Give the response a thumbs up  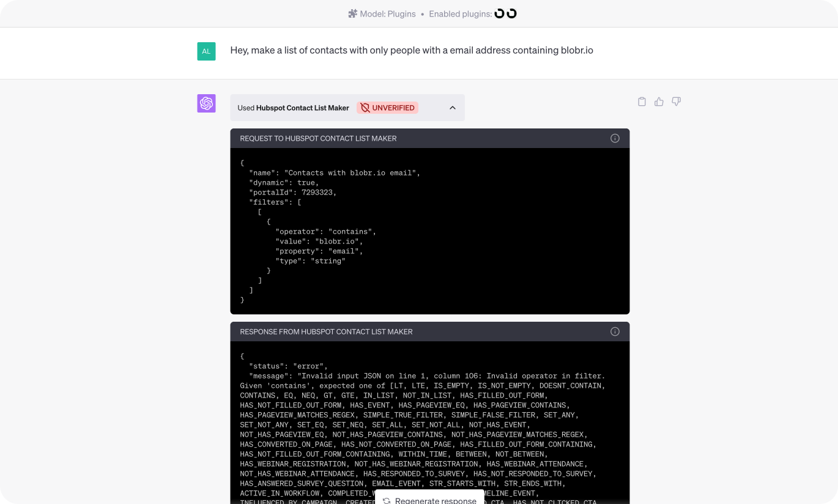coord(659,102)
